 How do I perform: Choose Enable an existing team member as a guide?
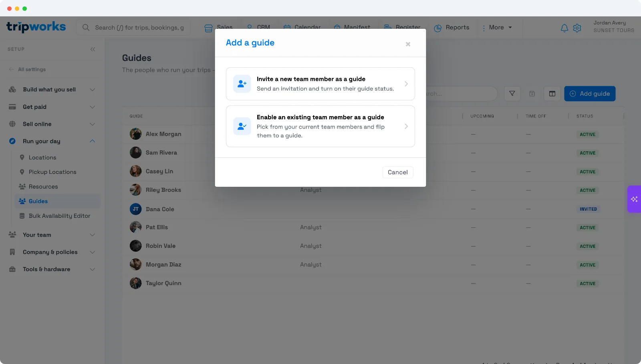click(x=320, y=126)
